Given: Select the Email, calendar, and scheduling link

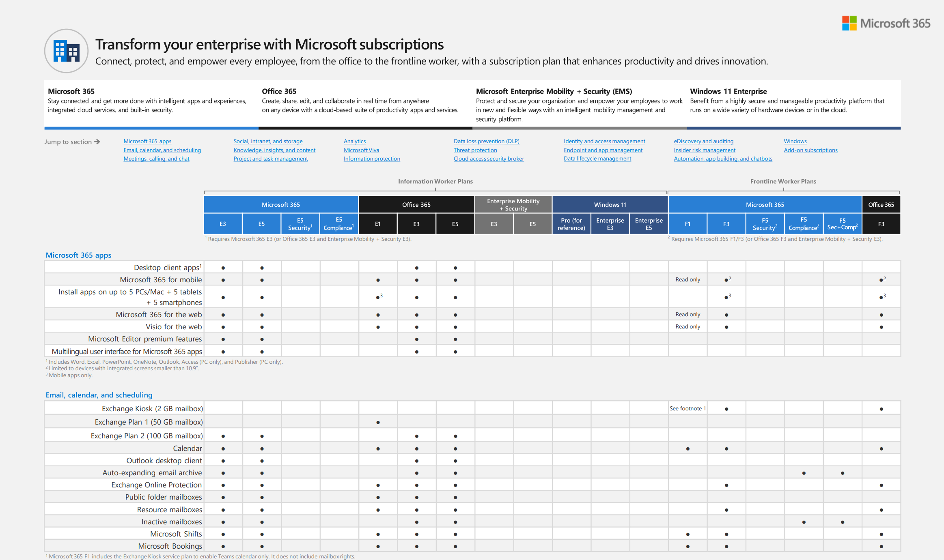Looking at the screenshot, I should pos(163,150).
